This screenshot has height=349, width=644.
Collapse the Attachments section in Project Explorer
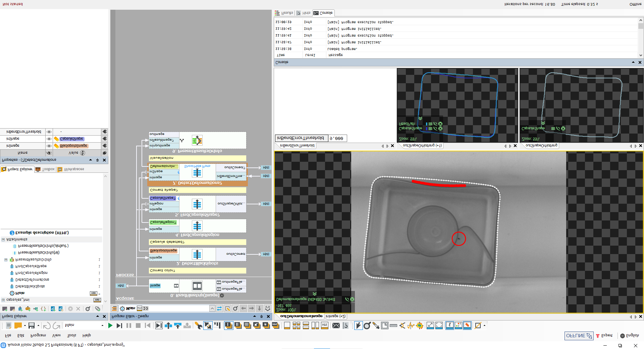[x=3, y=239]
